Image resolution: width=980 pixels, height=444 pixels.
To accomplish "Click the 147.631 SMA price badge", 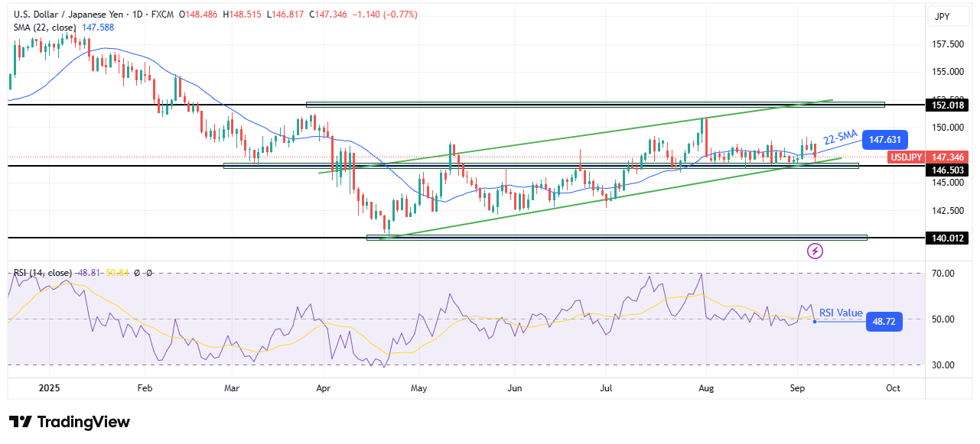I will (x=884, y=139).
